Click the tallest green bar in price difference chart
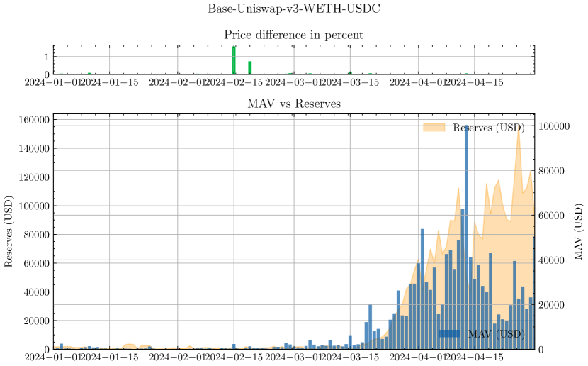 point(234,60)
